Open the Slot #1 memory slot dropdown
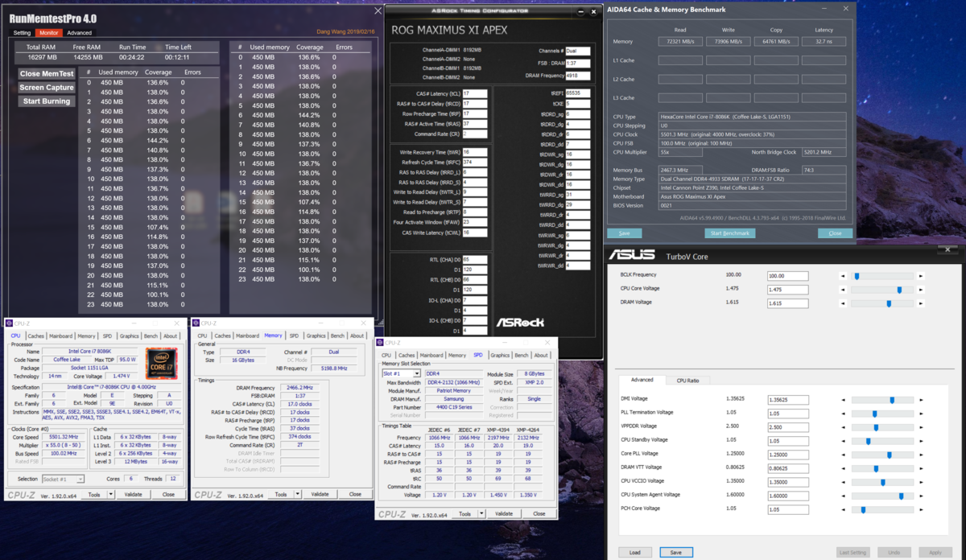The height and width of the screenshot is (560, 966). point(416,373)
